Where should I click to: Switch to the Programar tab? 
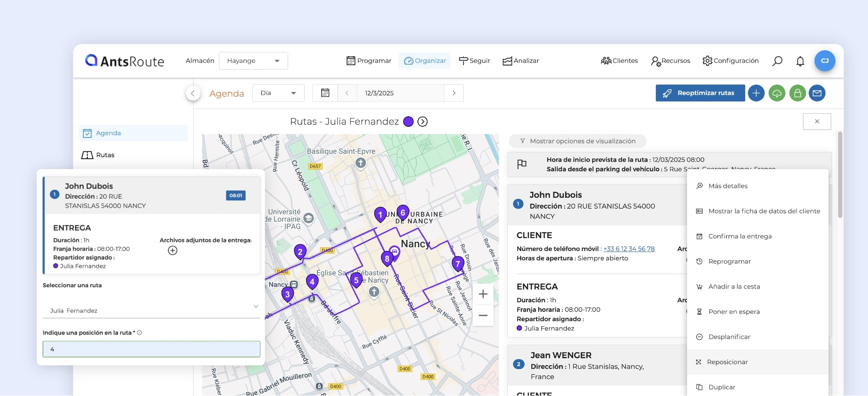coord(368,61)
